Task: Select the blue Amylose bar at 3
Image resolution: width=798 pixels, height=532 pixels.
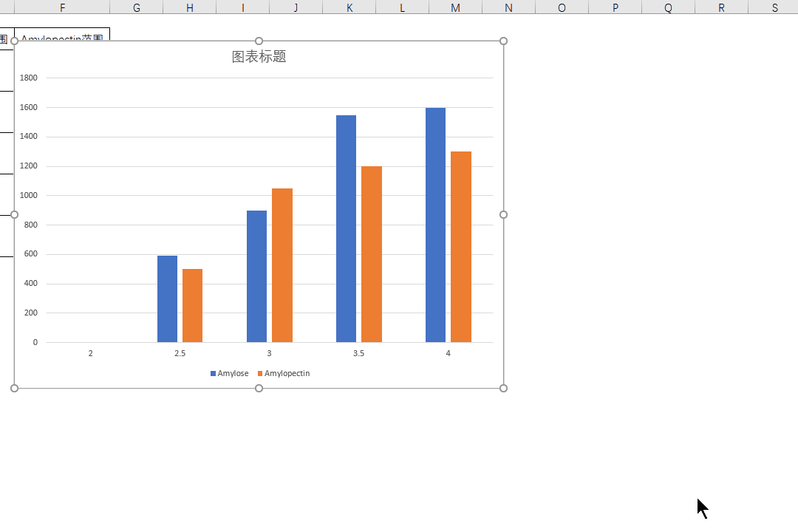Action: click(x=256, y=276)
